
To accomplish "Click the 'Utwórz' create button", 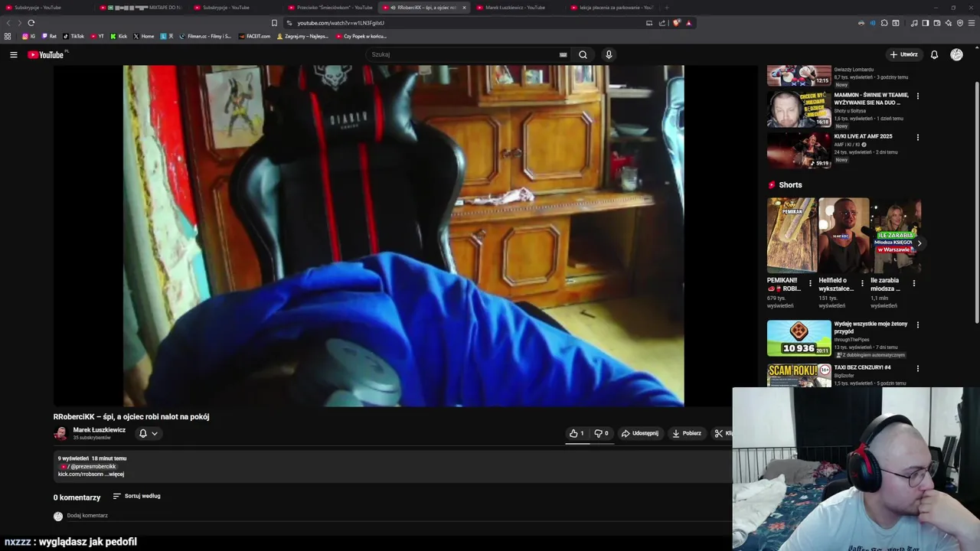I will click(x=903, y=54).
